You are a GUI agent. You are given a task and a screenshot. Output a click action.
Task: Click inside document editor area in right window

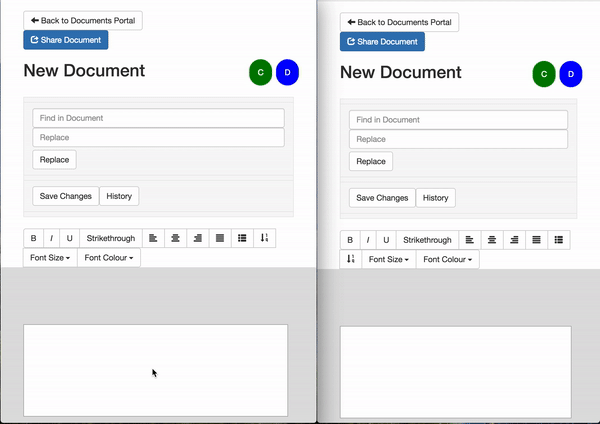click(456, 372)
